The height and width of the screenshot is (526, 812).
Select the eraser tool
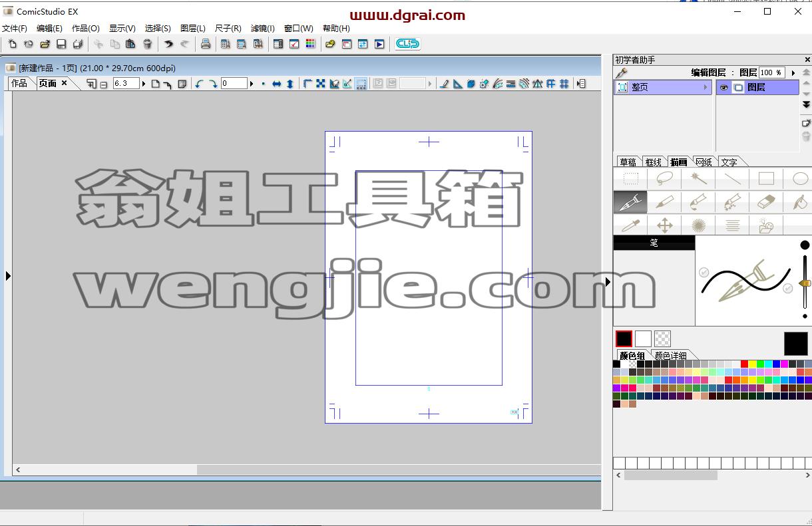(766, 201)
